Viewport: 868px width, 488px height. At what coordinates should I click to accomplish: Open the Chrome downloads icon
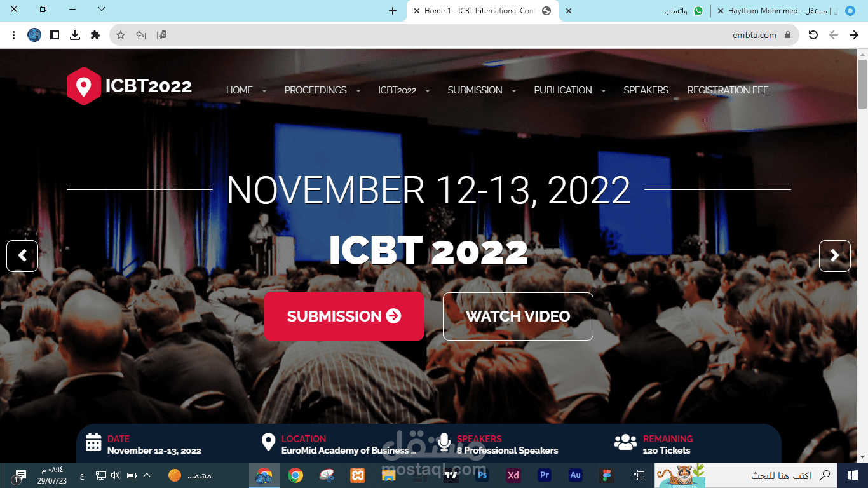[x=75, y=35]
